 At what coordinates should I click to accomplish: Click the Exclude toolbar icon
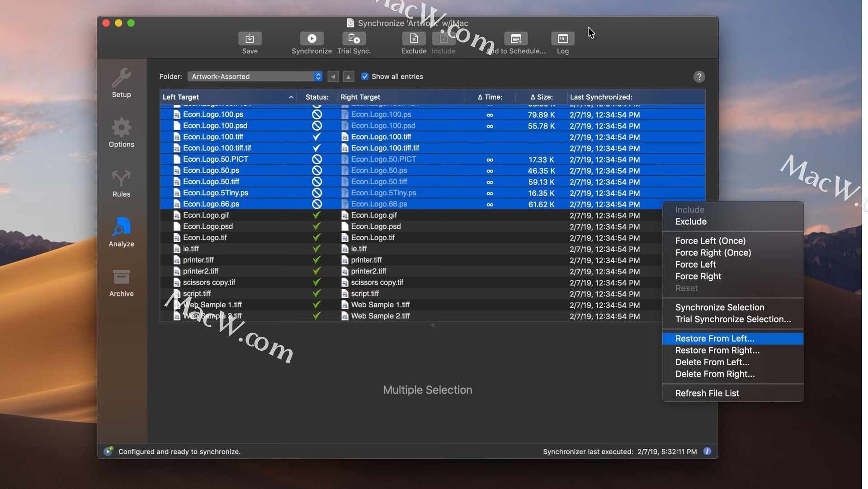(414, 39)
